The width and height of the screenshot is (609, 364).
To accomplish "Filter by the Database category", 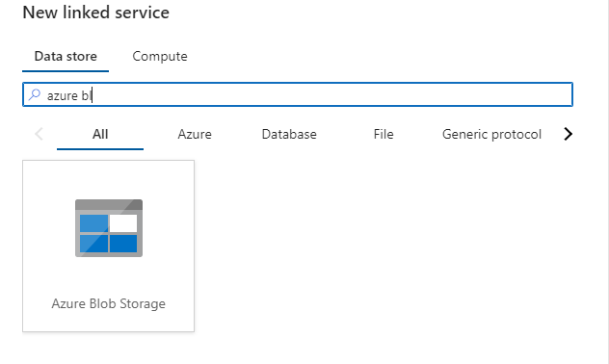I will click(289, 134).
